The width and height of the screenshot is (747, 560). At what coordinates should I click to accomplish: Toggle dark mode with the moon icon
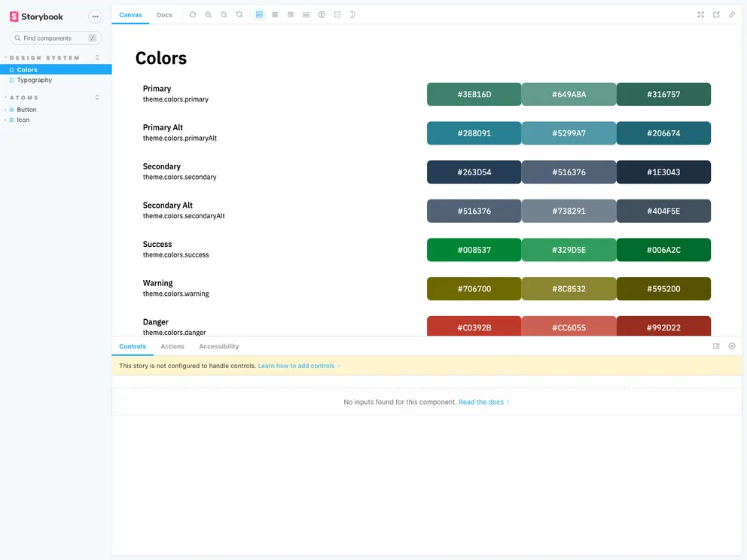352,15
